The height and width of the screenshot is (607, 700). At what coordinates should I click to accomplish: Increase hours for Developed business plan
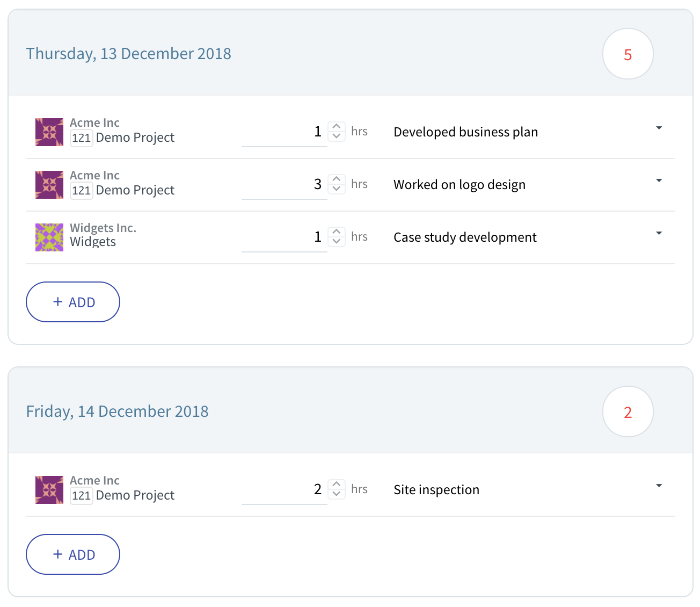(337, 127)
